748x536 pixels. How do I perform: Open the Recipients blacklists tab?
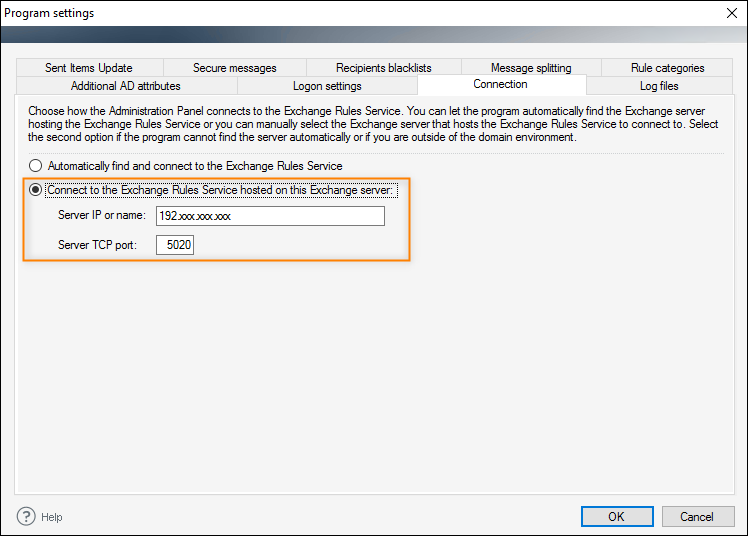point(384,68)
